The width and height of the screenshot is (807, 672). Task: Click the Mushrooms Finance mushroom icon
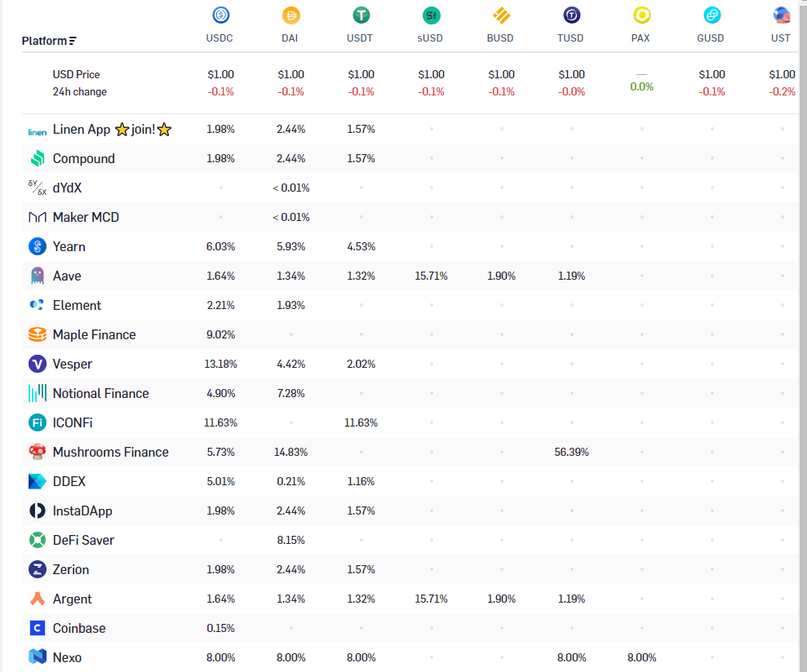tap(37, 452)
